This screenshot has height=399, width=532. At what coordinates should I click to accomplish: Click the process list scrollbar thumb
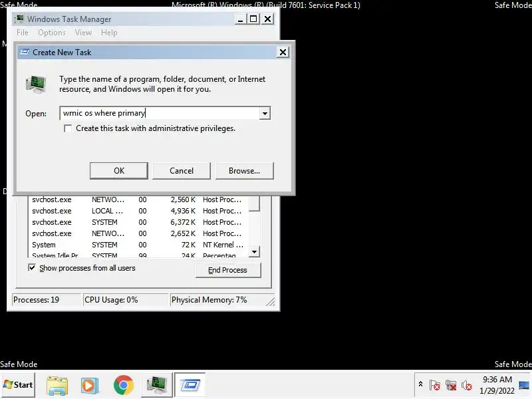[254, 203]
